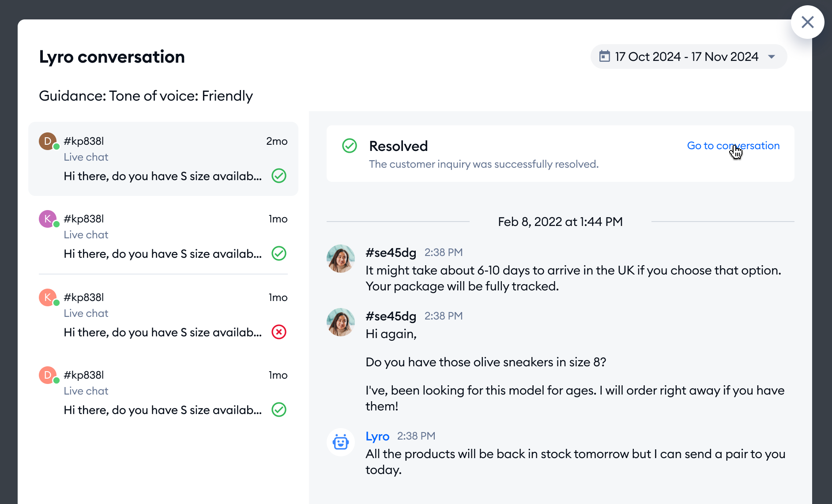Click the orange K avatar icon
Screen dimensions: 832x504
48,297
